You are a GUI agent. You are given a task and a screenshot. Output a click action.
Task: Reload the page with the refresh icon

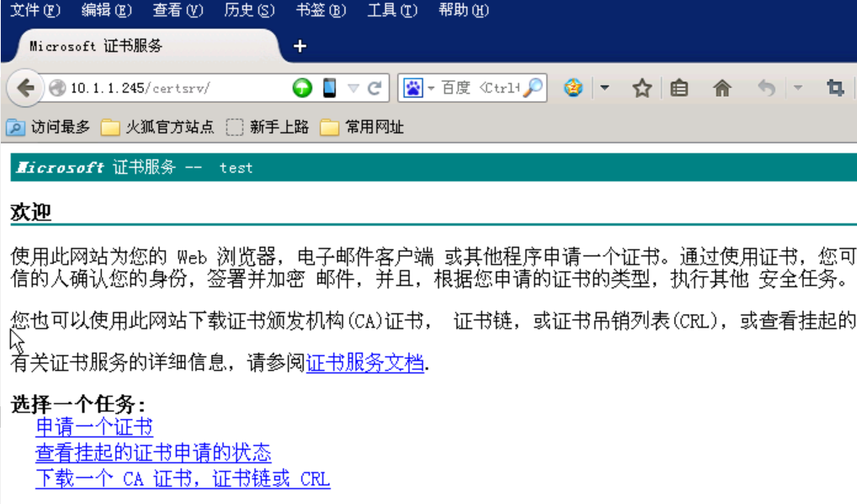[x=374, y=88]
